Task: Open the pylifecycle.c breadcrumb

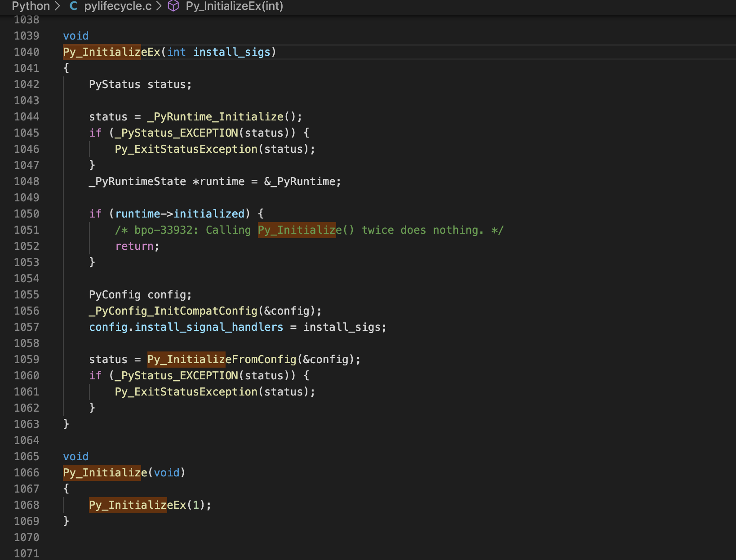Action: [x=118, y=6]
